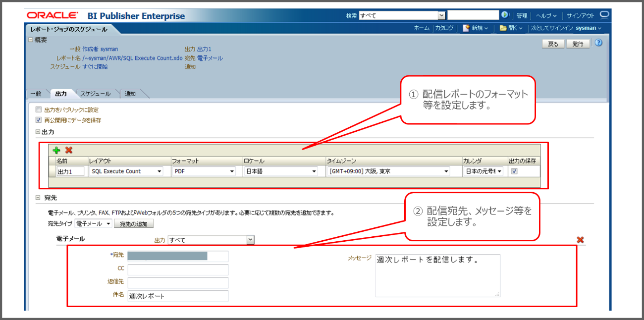
Task: Click the green plus add output icon
Action: click(x=56, y=150)
